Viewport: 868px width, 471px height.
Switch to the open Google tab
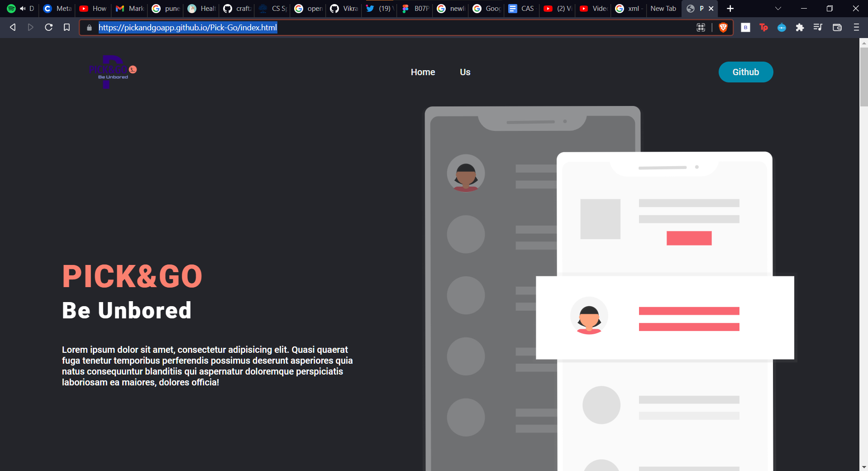tap(308, 9)
